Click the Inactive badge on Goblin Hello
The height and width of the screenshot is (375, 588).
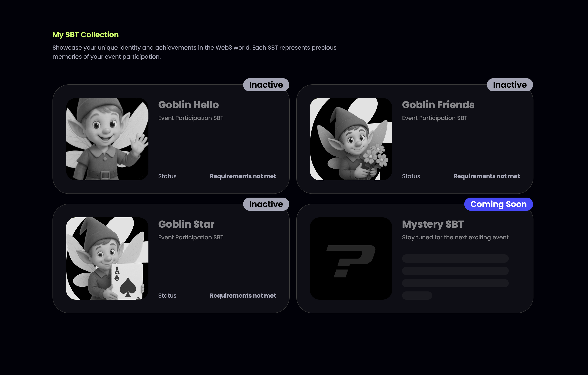[x=266, y=85]
